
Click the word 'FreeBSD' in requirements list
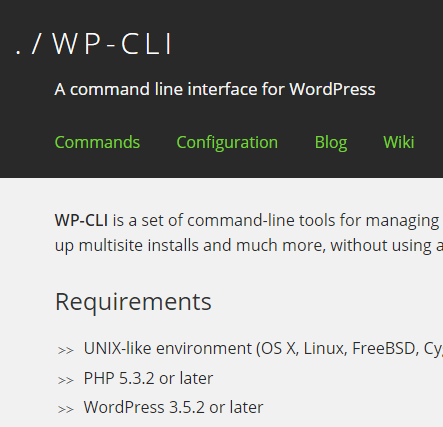[383, 349]
